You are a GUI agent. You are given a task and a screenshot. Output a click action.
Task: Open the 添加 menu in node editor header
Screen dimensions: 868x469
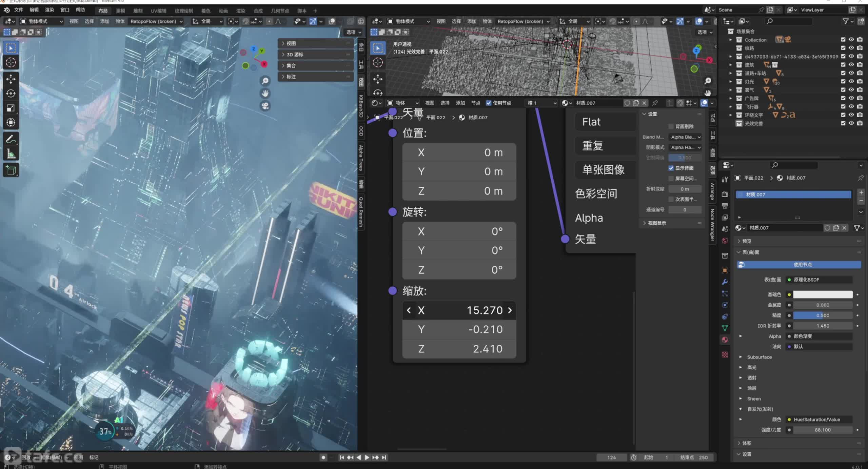click(x=460, y=103)
